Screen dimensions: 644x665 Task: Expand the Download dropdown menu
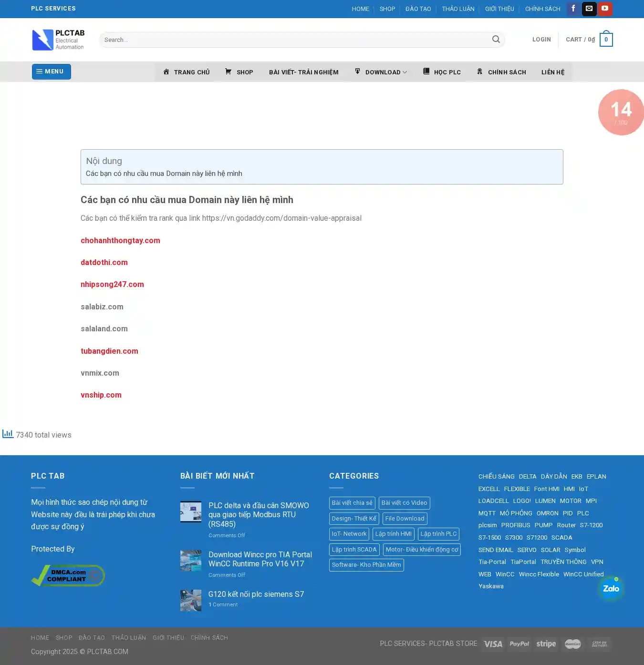(382, 72)
